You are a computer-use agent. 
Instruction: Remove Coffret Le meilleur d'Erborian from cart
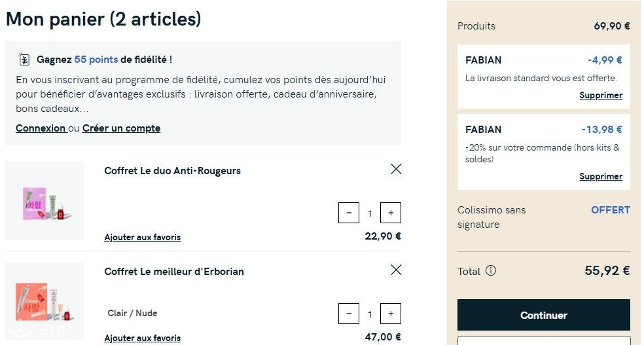tap(396, 270)
